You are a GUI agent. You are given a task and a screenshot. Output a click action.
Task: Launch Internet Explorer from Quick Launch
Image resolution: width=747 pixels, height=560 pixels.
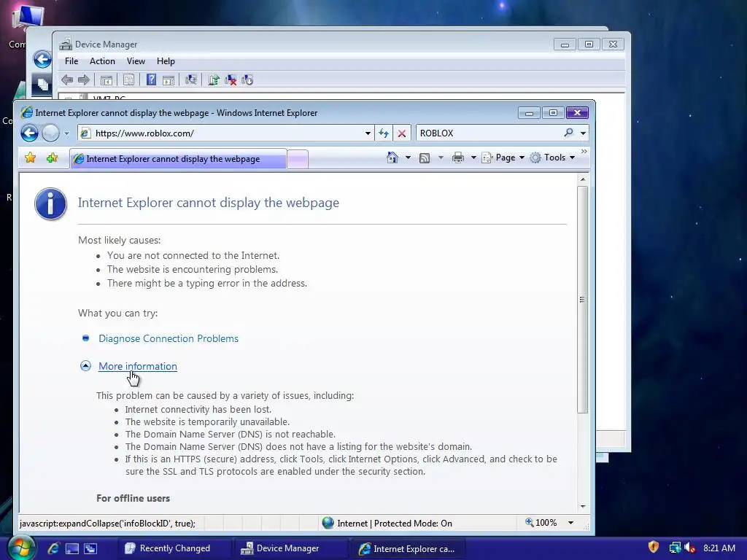[53, 548]
